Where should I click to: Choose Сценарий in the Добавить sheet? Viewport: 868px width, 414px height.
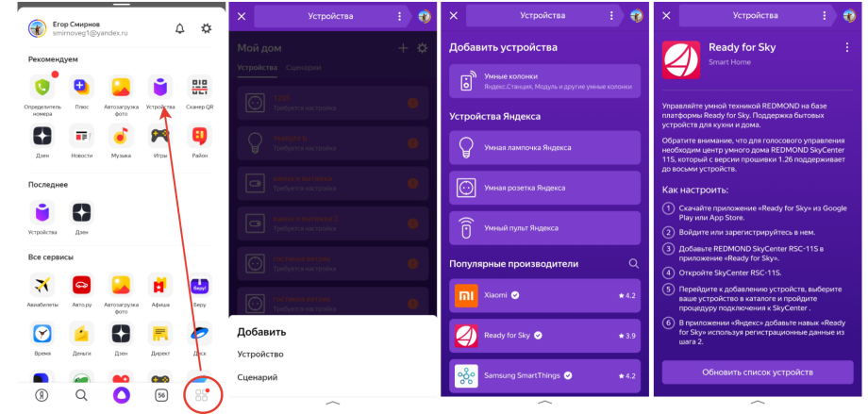[258, 377]
